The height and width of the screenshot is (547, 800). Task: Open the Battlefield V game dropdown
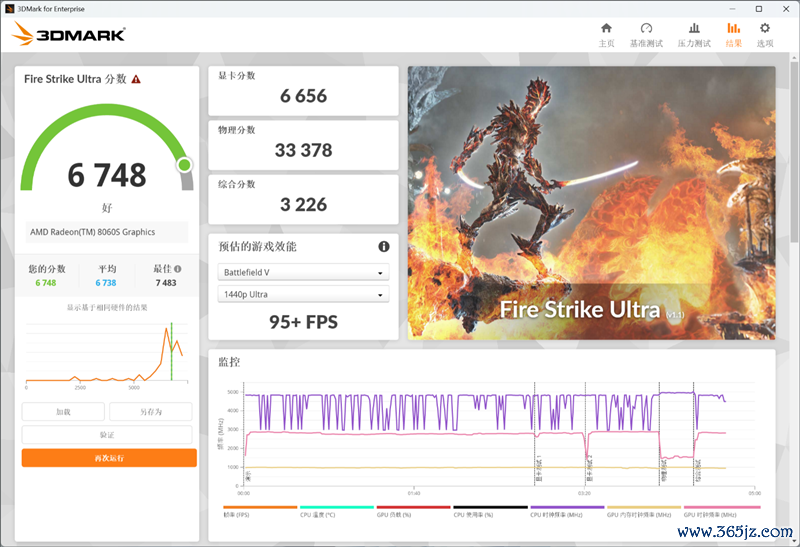click(304, 272)
